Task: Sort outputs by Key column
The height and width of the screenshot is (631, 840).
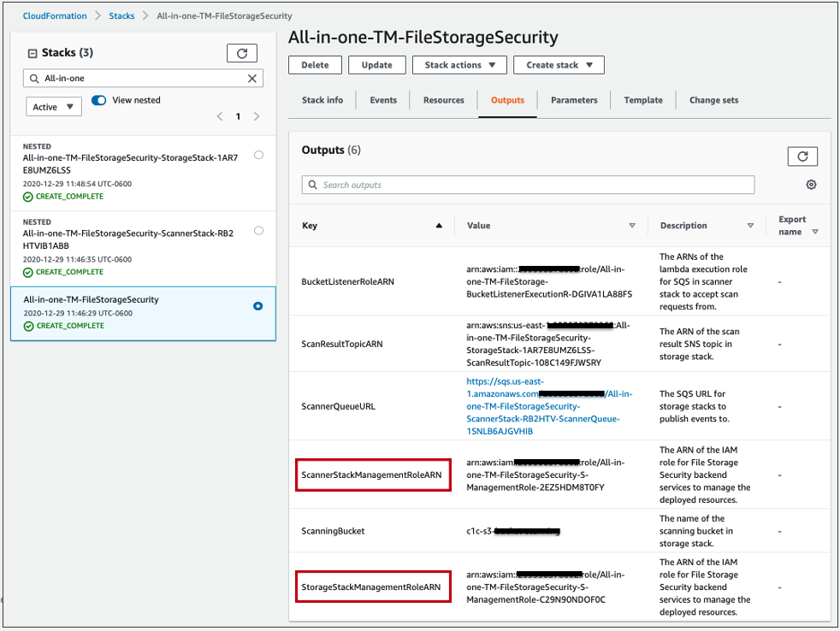Action: [439, 226]
